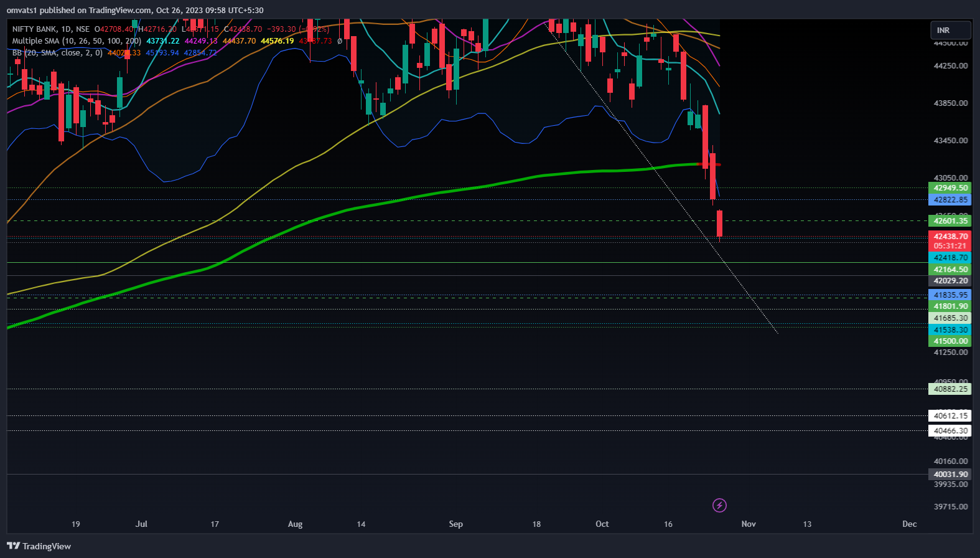Click the yellow SMA value 44576.19
This screenshot has width=980, height=558.
pos(277,41)
